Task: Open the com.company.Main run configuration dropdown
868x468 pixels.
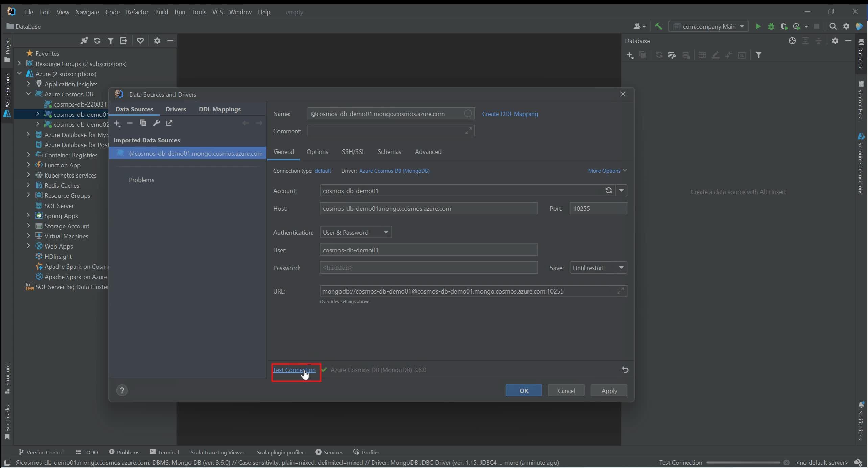Action: click(x=708, y=26)
